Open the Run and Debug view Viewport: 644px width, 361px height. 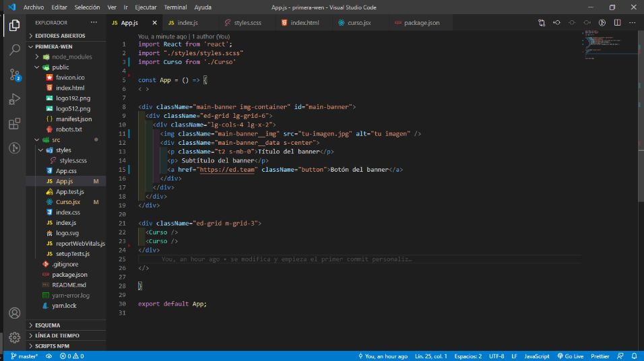point(14,99)
